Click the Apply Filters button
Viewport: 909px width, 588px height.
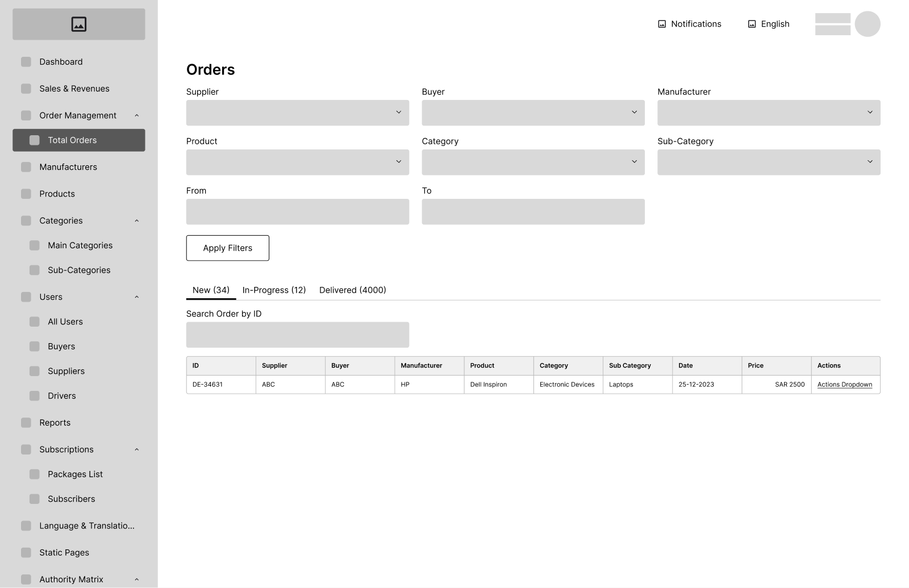[228, 248]
